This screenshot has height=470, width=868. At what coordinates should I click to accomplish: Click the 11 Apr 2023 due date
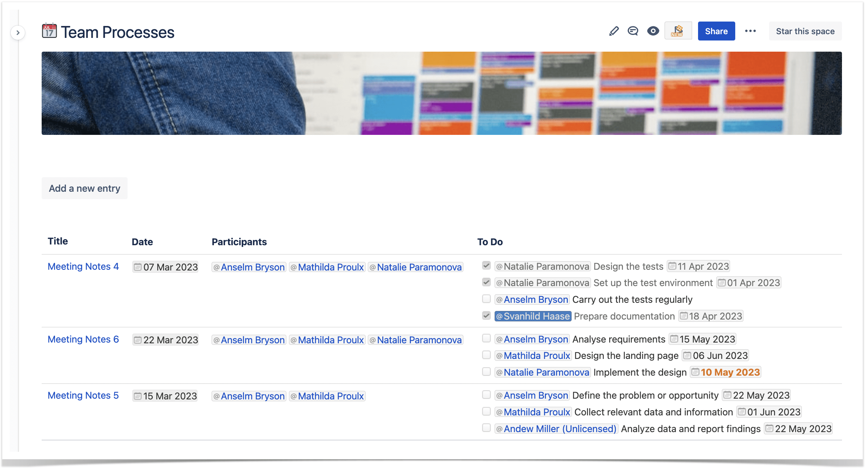(698, 266)
